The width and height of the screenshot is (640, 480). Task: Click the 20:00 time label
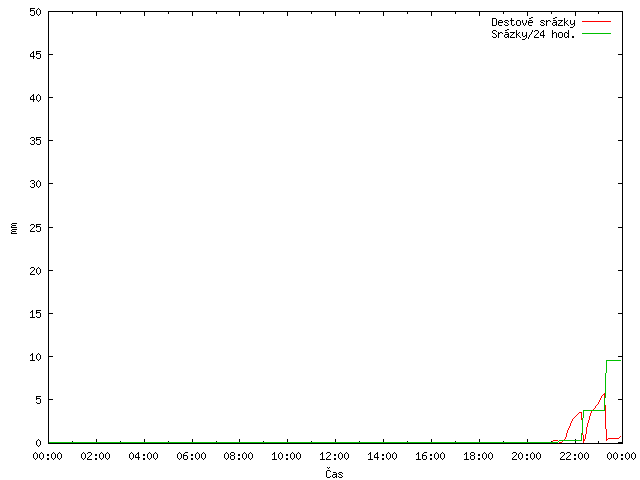pyautogui.click(x=527, y=456)
